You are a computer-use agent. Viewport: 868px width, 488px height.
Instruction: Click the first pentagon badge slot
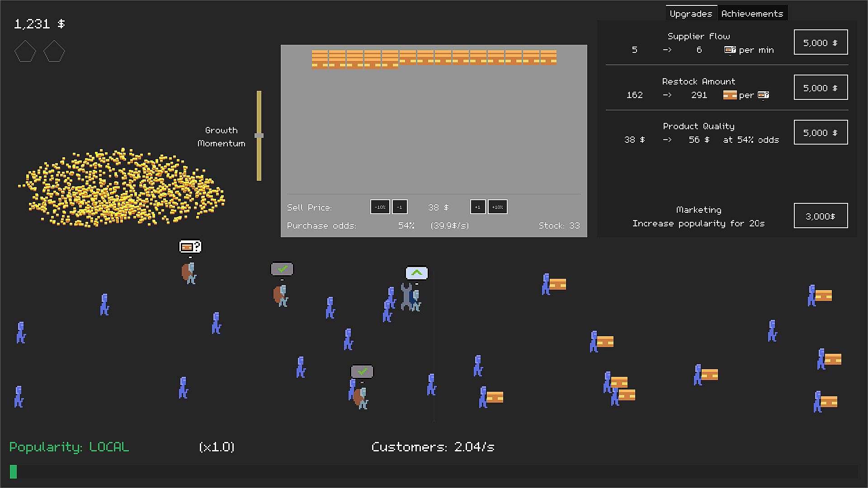[x=25, y=52]
